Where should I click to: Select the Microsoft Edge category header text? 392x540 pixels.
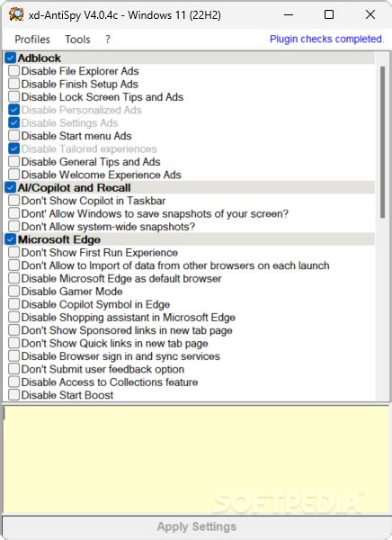[59, 239]
